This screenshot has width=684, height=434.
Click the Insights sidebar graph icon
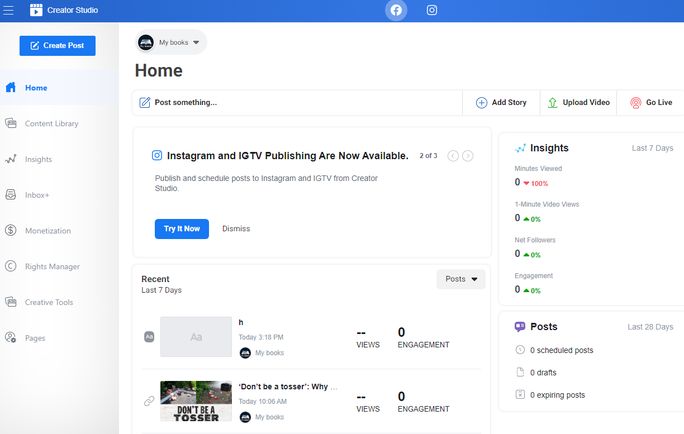click(x=11, y=159)
